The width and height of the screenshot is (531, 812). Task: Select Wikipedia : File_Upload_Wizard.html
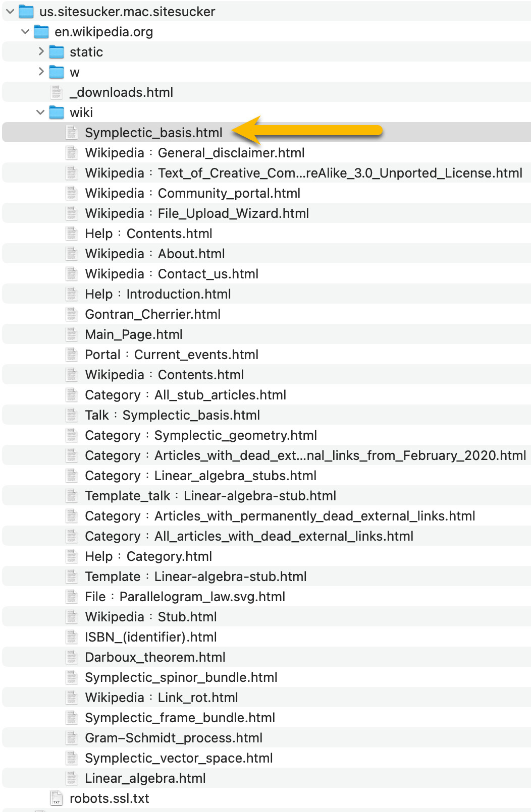pos(197,213)
